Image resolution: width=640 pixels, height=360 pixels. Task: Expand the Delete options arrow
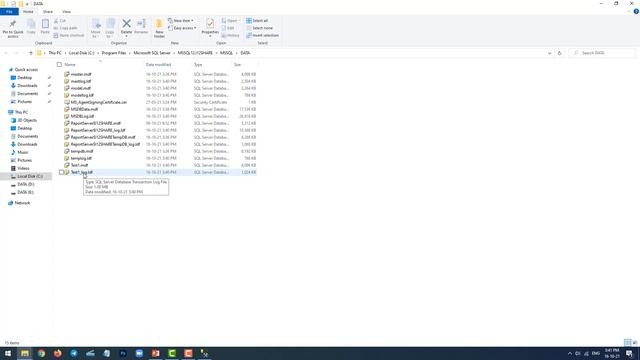[x=127, y=36]
